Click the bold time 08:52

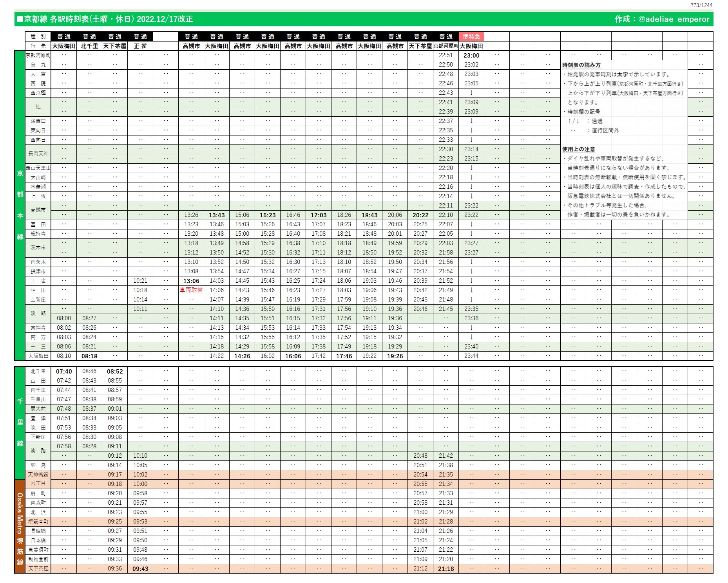115,371
